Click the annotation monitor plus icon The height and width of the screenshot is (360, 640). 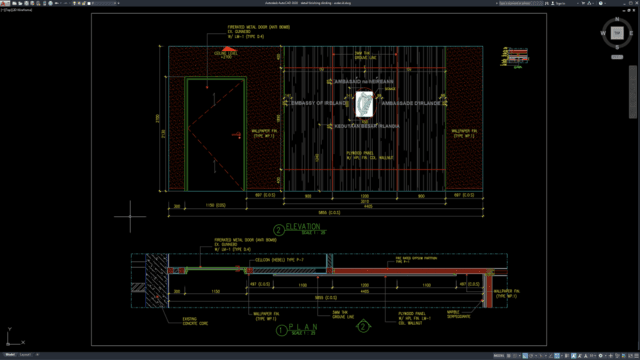tap(611, 356)
